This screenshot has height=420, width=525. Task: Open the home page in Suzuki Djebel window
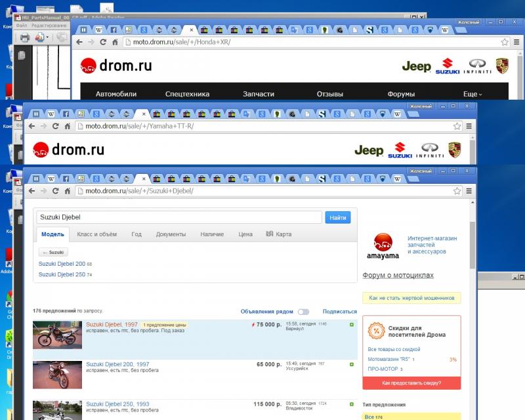[68, 191]
